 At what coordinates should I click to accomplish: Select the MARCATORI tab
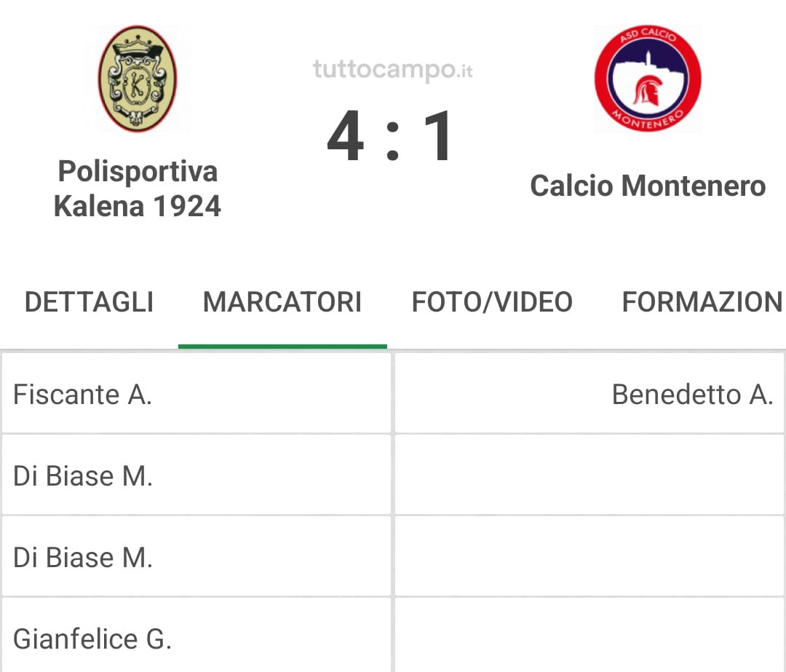tap(282, 302)
